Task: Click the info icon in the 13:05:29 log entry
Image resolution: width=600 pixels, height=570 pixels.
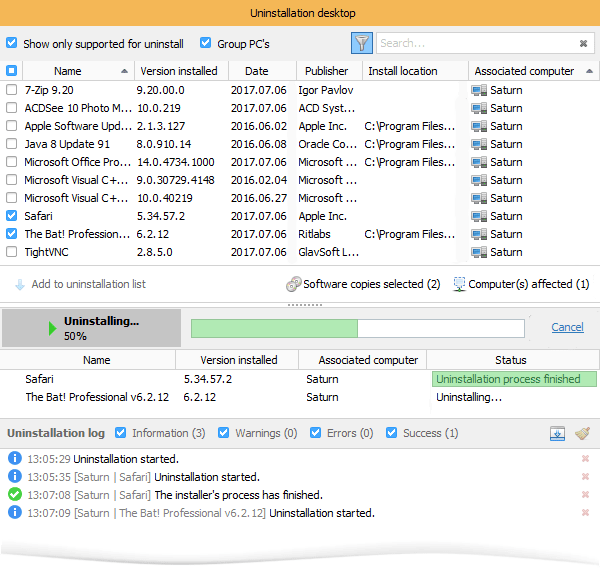Action: click(15, 458)
